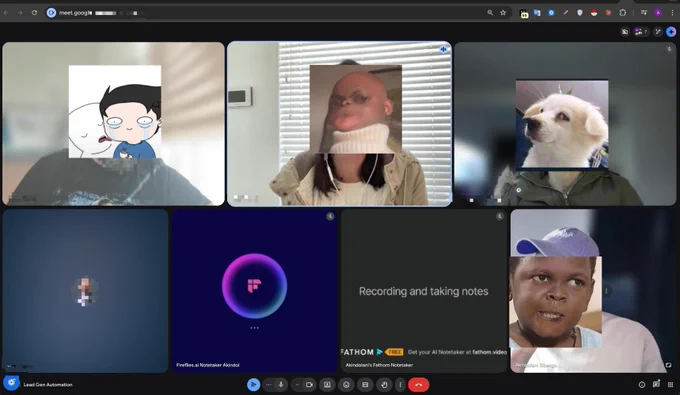Screen dimensions: 680x395
Task: Leave the call with the red hang-up button
Action: pyautogui.click(x=418, y=385)
